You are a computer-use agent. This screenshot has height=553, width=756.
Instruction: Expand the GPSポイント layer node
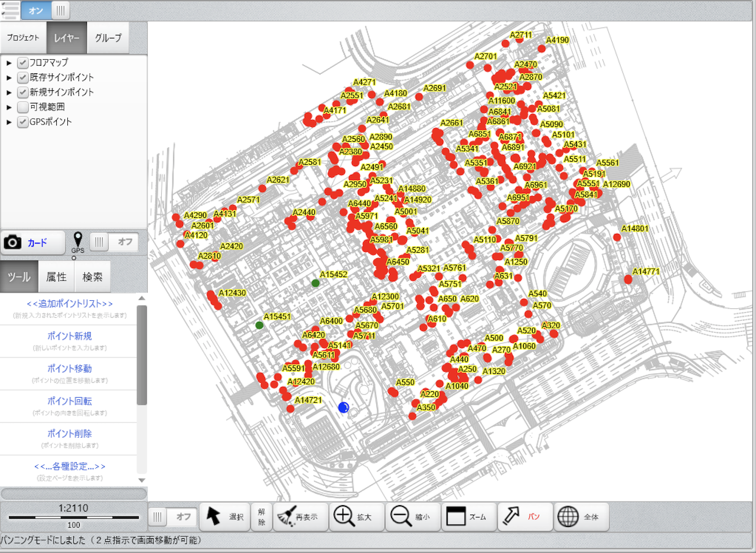9,122
